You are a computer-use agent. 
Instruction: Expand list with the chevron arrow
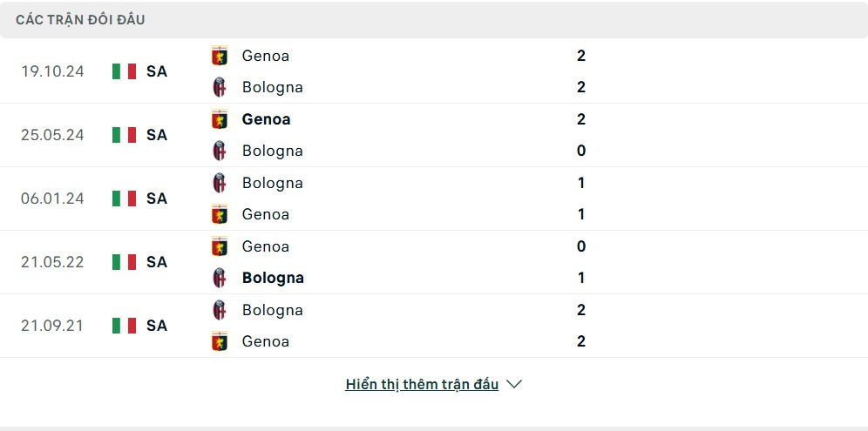click(x=514, y=384)
